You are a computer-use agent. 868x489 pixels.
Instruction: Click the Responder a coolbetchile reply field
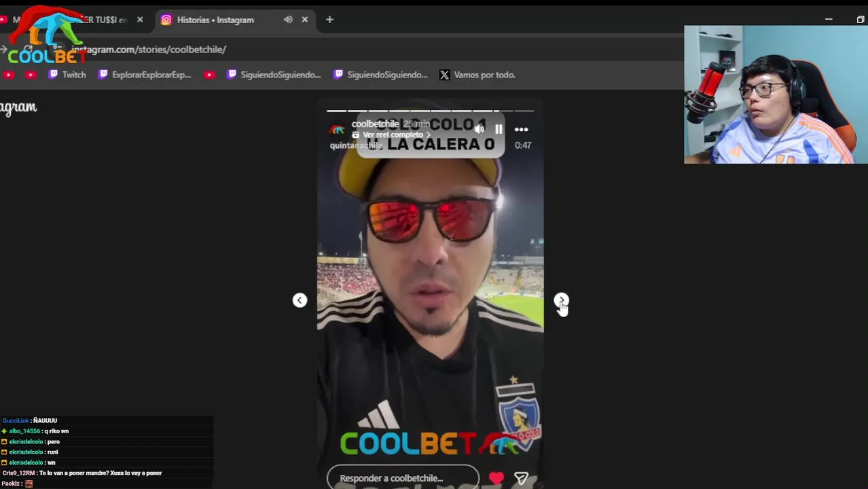[403, 477]
